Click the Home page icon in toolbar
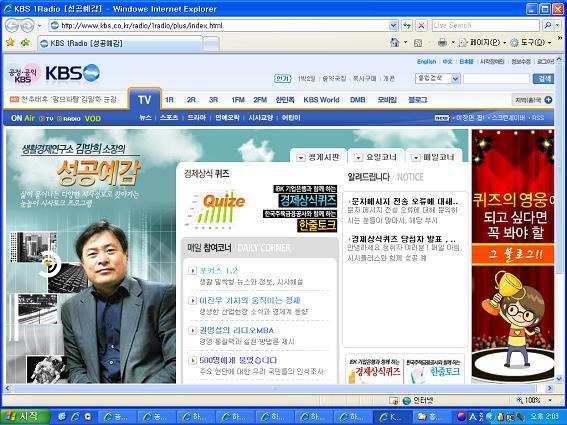 pos(395,43)
